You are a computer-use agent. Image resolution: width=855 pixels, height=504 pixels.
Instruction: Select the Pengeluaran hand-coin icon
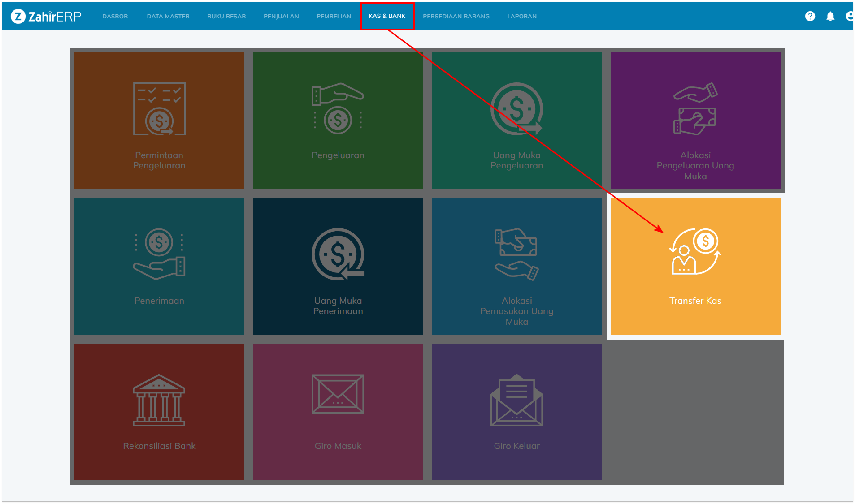click(338, 109)
